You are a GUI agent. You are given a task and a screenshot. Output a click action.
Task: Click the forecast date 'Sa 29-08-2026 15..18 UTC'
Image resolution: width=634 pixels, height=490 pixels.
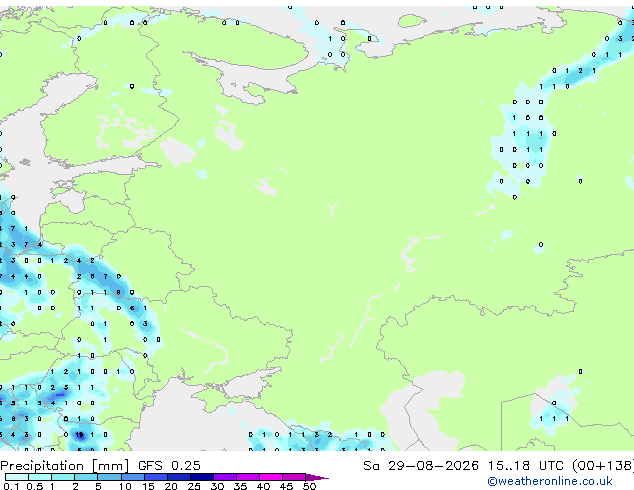pos(463,465)
